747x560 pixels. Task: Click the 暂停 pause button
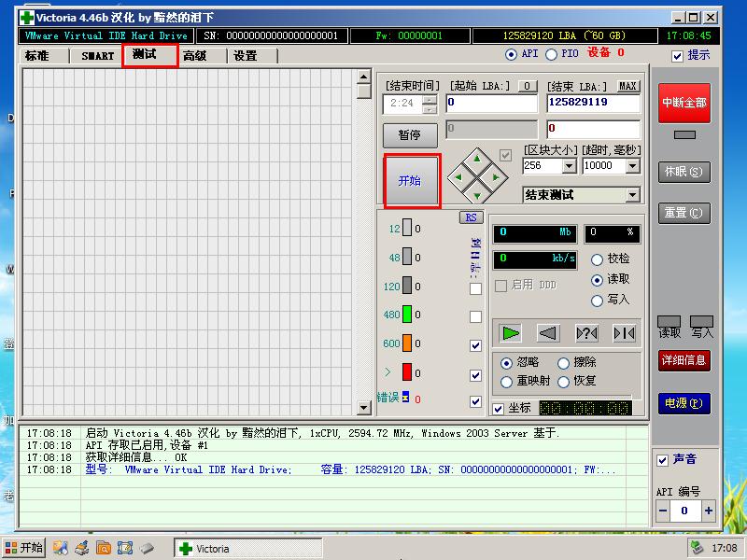tap(410, 135)
